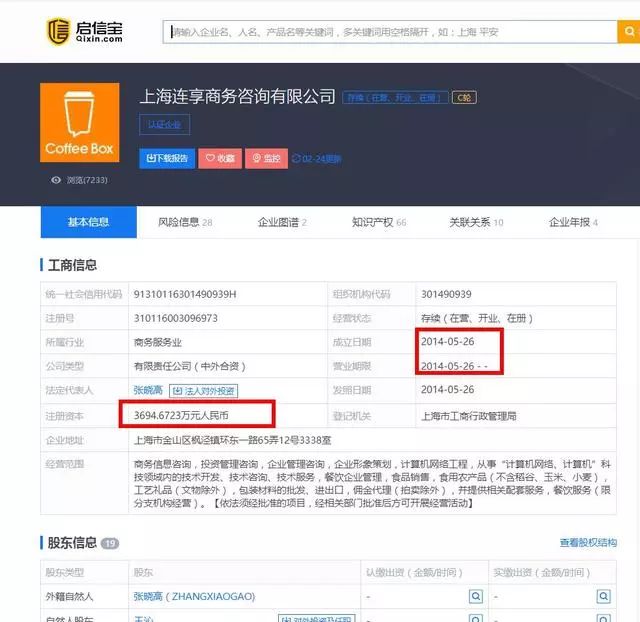Click the 存续(在营、开业、在册) status tag
This screenshot has height=622, width=640.
395,98
